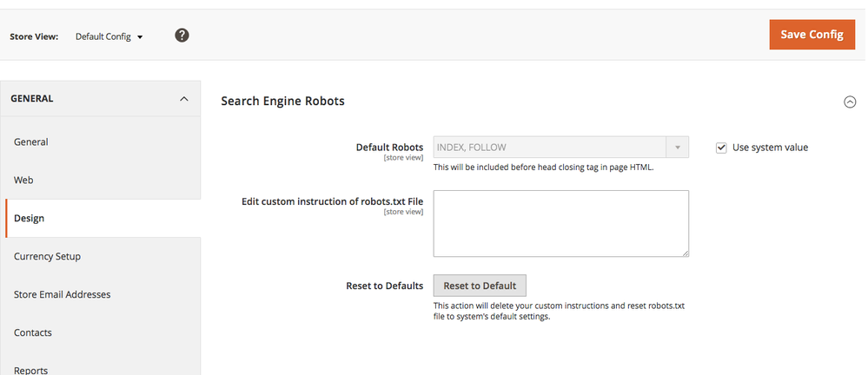Click the text area resize handle corner
The height and width of the screenshot is (375, 868).
pos(685,253)
